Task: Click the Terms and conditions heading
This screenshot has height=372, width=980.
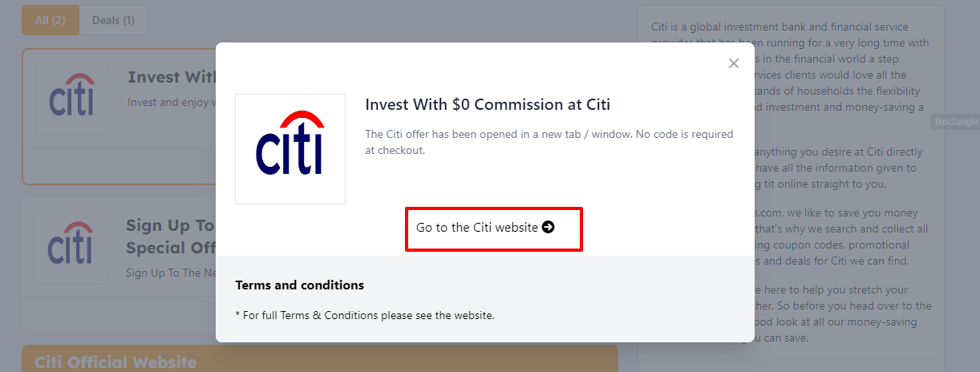Action: [x=299, y=285]
